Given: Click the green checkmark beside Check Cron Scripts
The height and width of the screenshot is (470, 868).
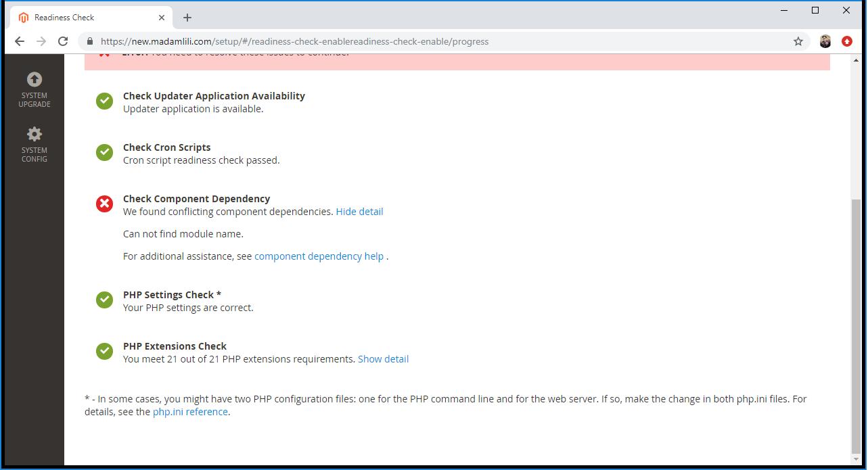Looking at the screenshot, I should click(104, 152).
